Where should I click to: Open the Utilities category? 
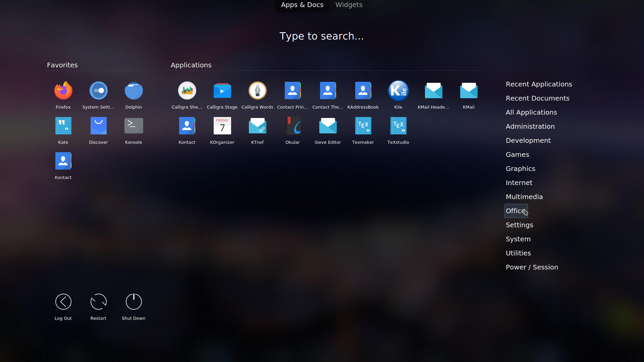coord(518,253)
